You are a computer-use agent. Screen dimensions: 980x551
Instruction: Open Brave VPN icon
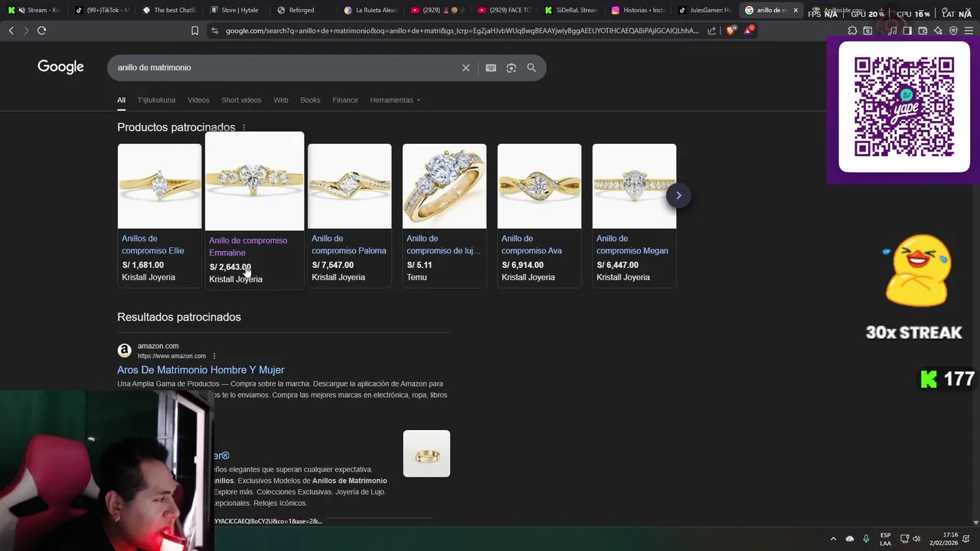953,31
